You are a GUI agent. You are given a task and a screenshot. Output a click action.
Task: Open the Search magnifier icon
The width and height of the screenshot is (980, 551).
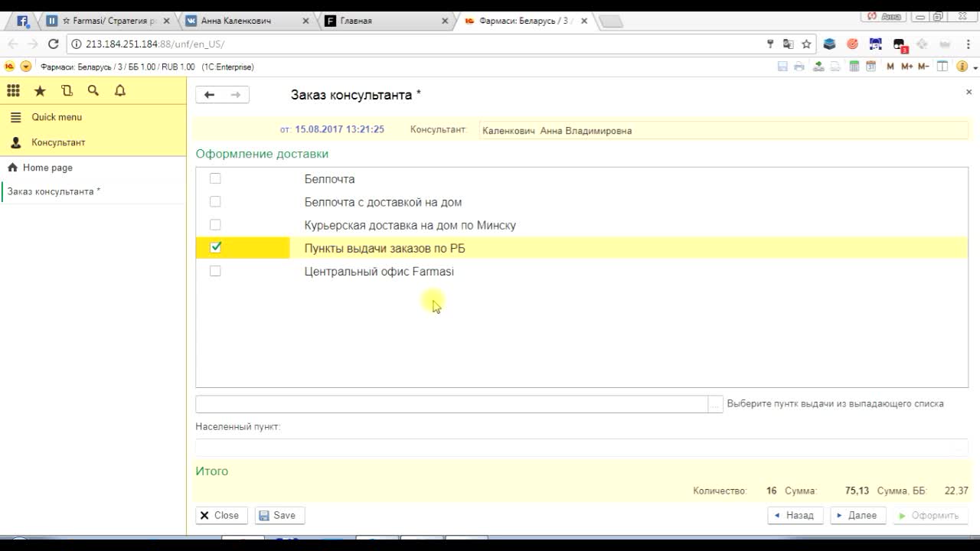point(93,91)
